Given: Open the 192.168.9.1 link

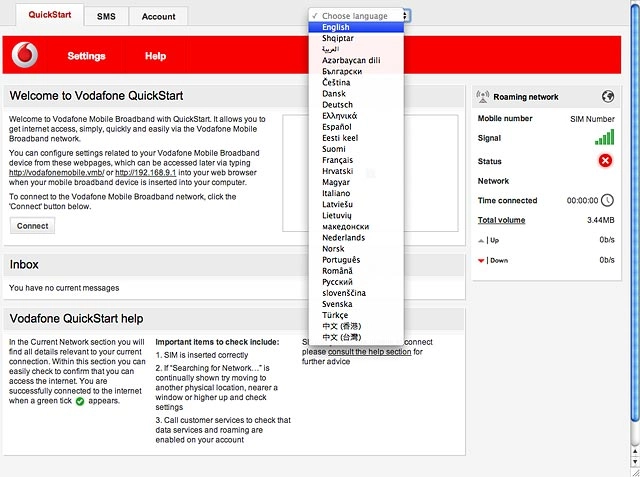Looking at the screenshot, I should [146, 173].
